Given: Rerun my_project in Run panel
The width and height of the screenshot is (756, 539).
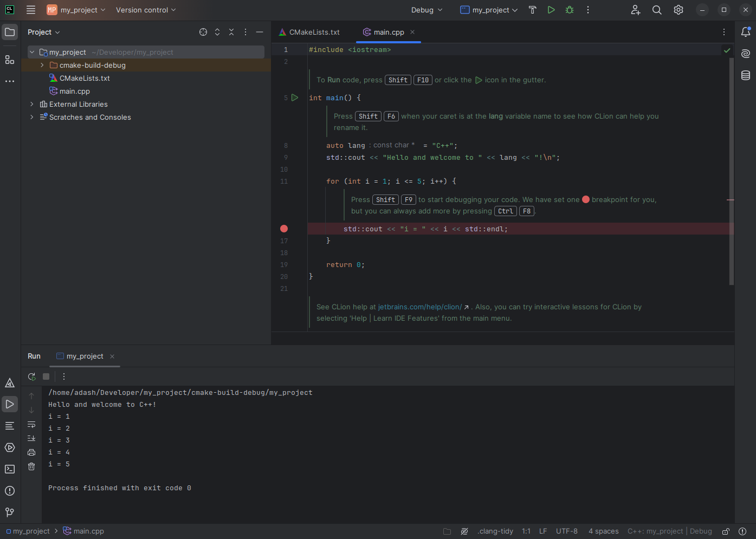Looking at the screenshot, I should (x=32, y=376).
